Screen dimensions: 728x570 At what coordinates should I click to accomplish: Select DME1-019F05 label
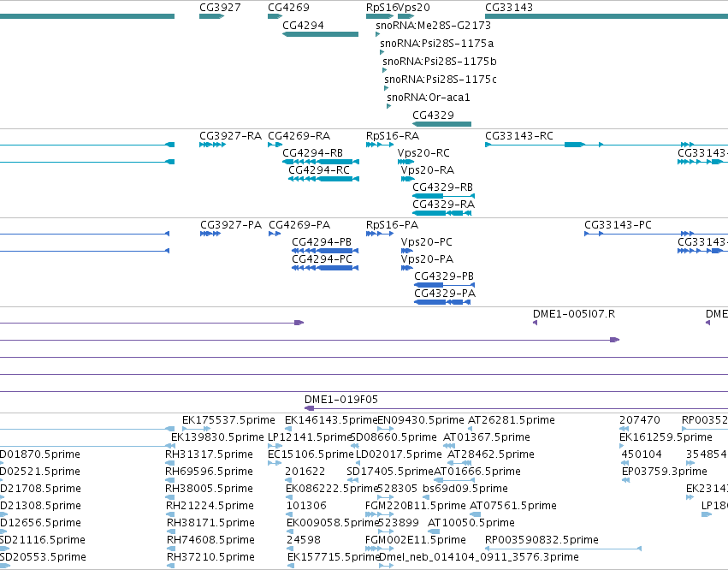click(x=341, y=400)
